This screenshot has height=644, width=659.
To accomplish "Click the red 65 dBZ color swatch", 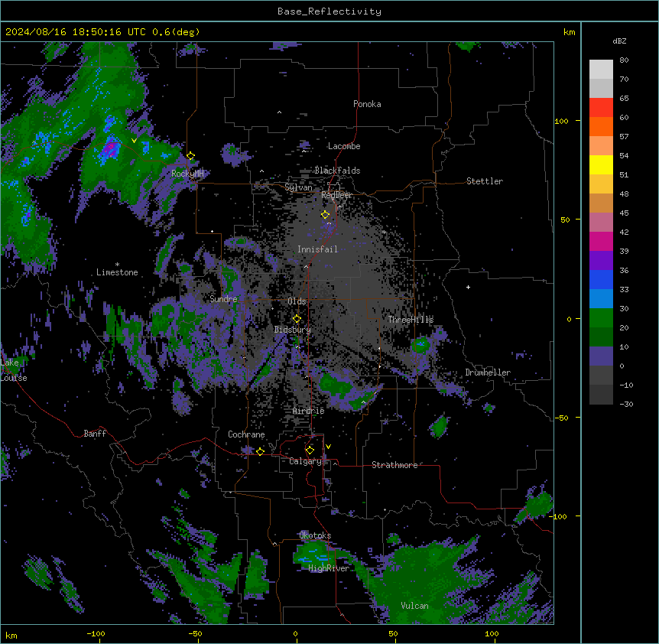I will 601,108.
